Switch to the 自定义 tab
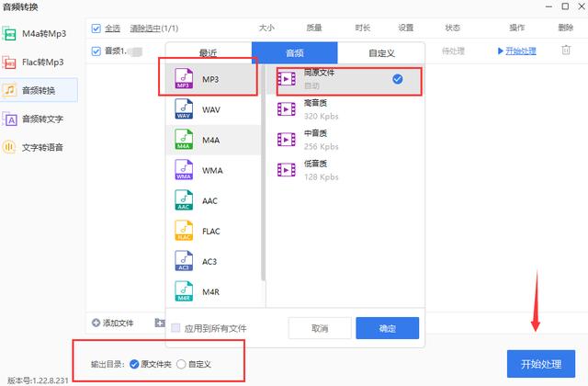This screenshot has width=588, height=386. [x=381, y=53]
